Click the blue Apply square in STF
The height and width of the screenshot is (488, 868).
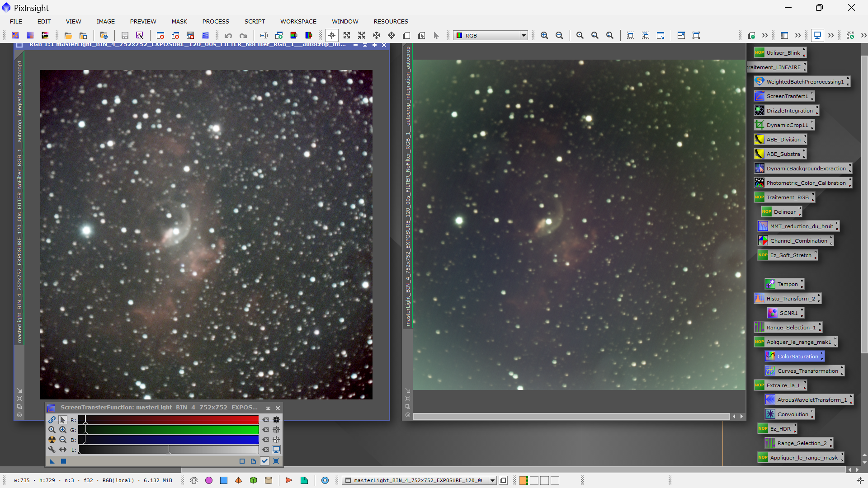click(x=63, y=461)
